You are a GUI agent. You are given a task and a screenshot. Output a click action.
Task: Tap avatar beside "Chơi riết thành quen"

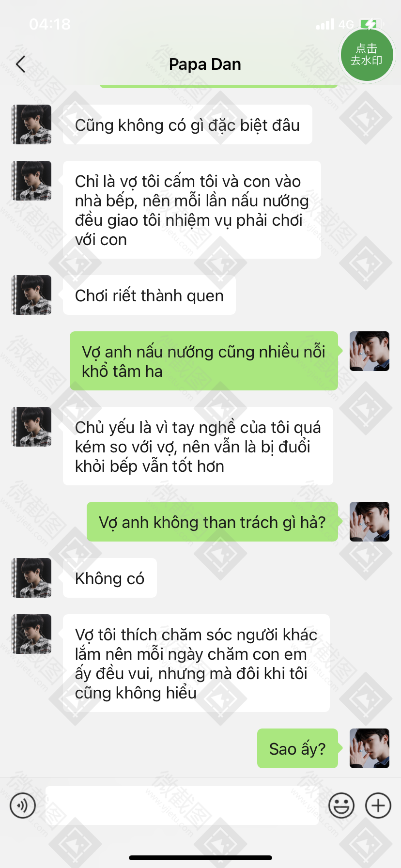click(x=31, y=295)
